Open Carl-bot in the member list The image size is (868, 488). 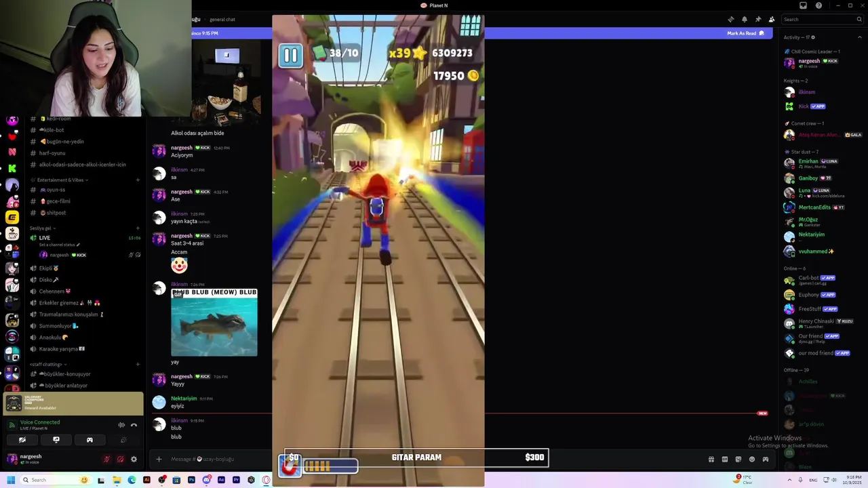809,280
